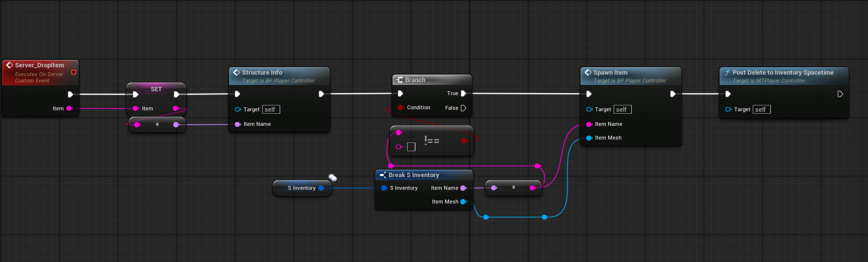Image resolution: width=868 pixels, height=262 pixels.
Task: Click the Target pin on Post Delete node
Action: point(728,109)
